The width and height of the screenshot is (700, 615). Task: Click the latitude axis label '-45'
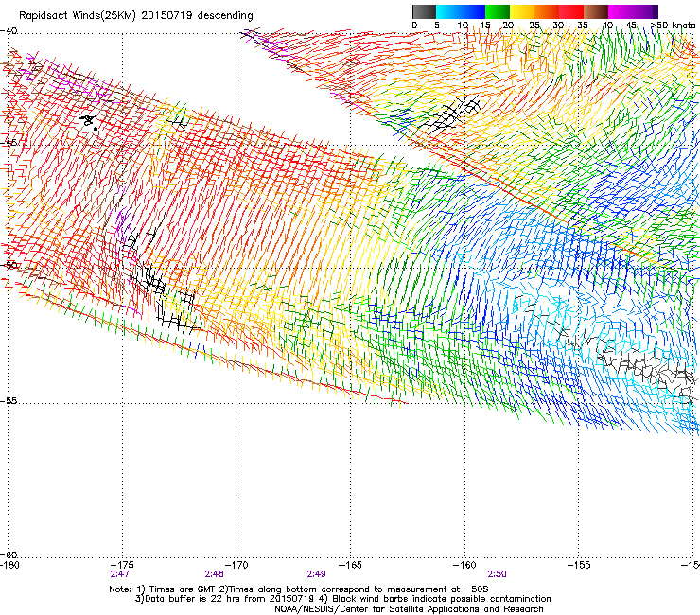point(9,143)
